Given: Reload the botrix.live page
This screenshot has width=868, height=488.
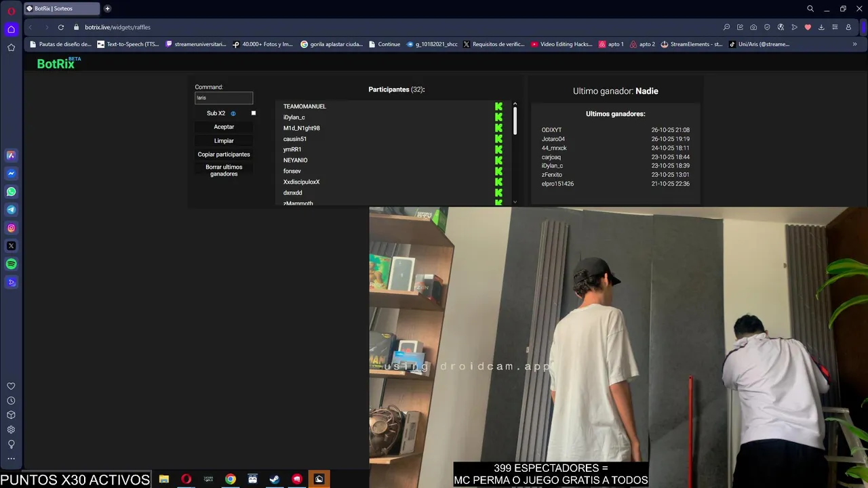Looking at the screenshot, I should pyautogui.click(x=60, y=27).
